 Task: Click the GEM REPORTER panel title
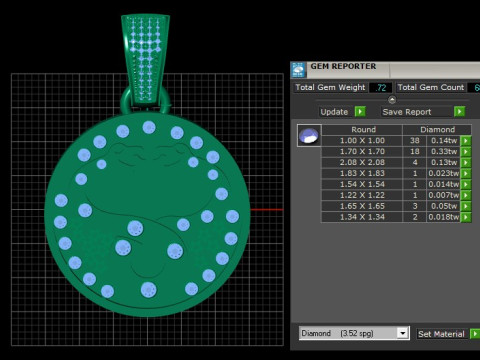tap(343, 66)
